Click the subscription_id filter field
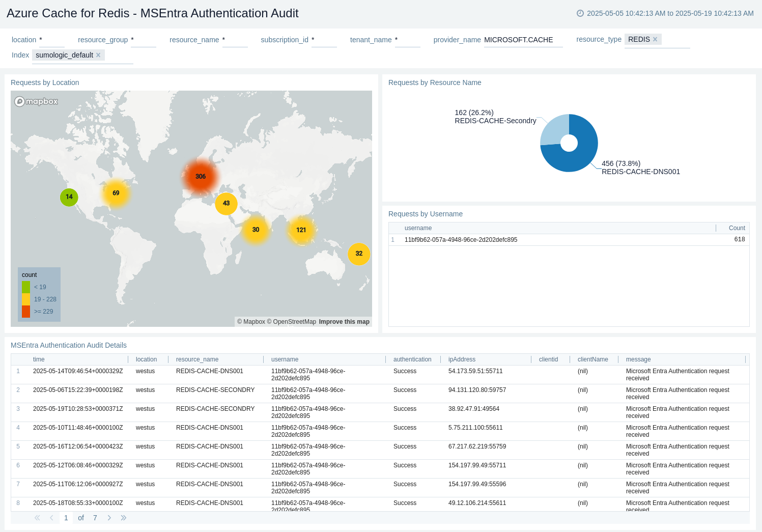762x532 pixels. [324, 40]
